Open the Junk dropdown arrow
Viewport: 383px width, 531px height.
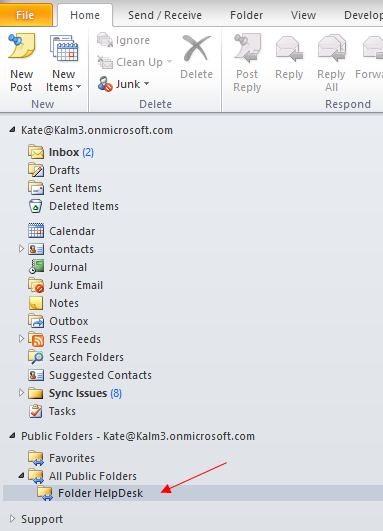click(147, 84)
